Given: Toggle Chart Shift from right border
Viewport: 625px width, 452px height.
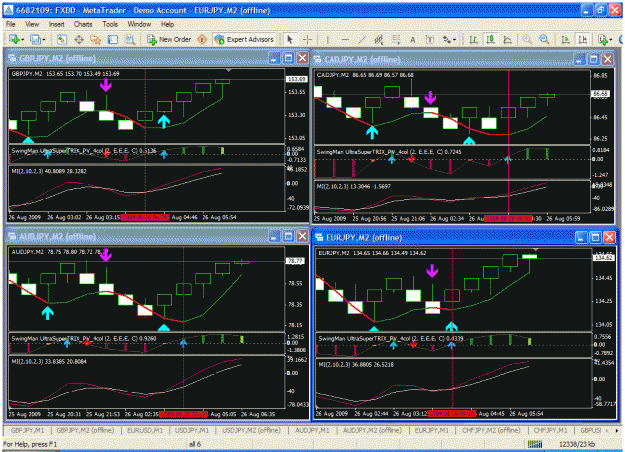Looking at the screenshot, I should tap(582, 39).
